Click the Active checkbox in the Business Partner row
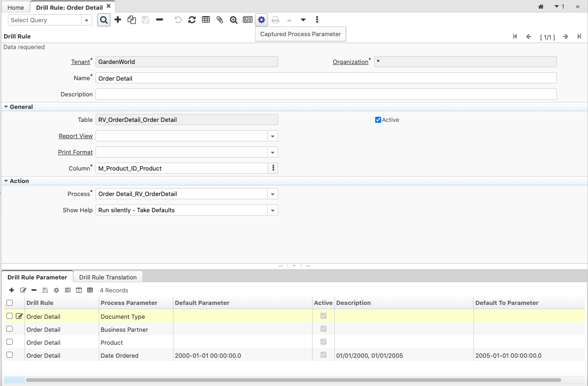The image size is (588, 386). [x=323, y=329]
